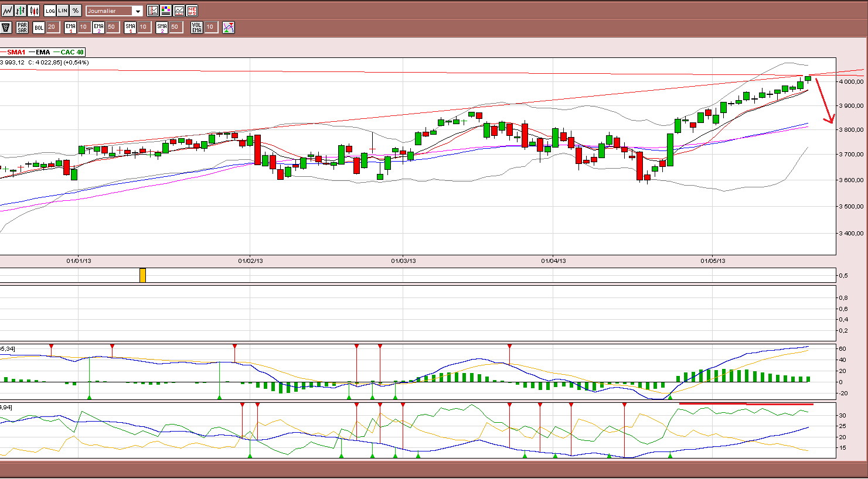Click the trash basket icon
Screen dimensions: 868x479
[x=6, y=27]
